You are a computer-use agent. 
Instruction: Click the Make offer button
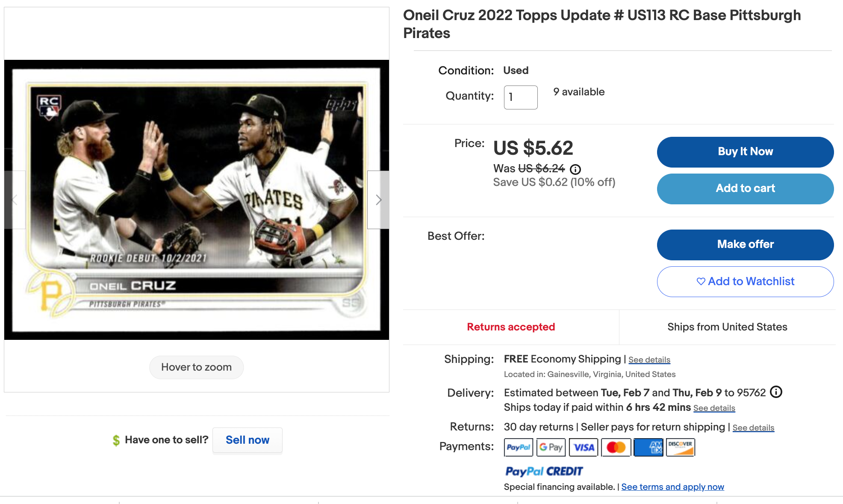click(x=745, y=245)
